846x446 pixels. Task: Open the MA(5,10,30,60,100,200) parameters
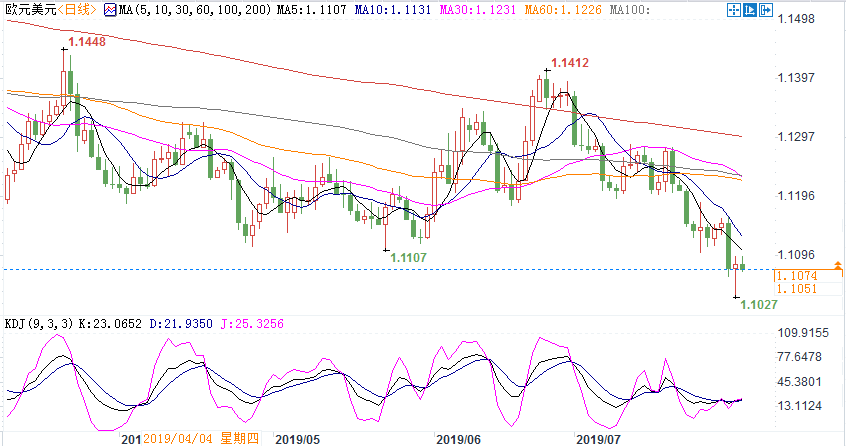(179, 9)
